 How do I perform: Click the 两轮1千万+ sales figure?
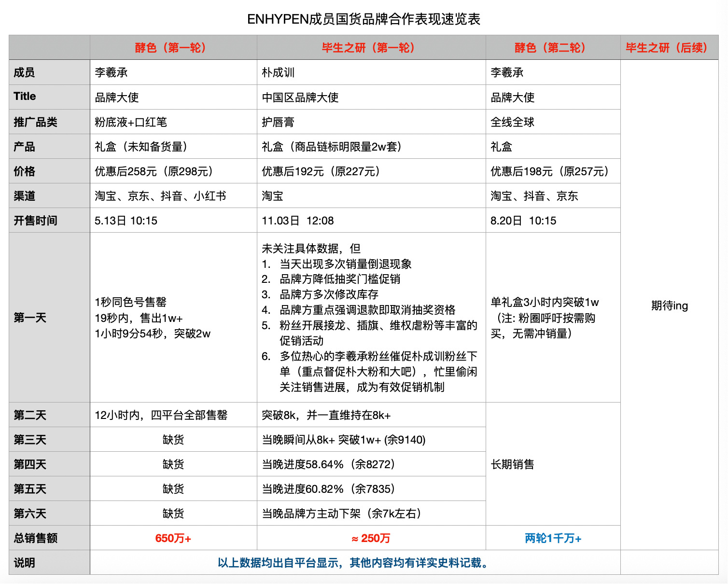(553, 538)
